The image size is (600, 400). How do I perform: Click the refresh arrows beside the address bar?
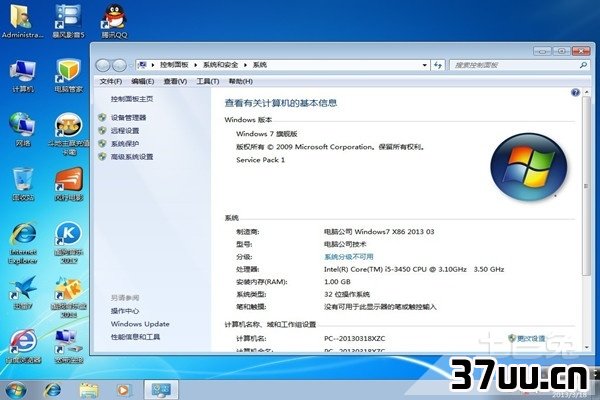point(438,65)
